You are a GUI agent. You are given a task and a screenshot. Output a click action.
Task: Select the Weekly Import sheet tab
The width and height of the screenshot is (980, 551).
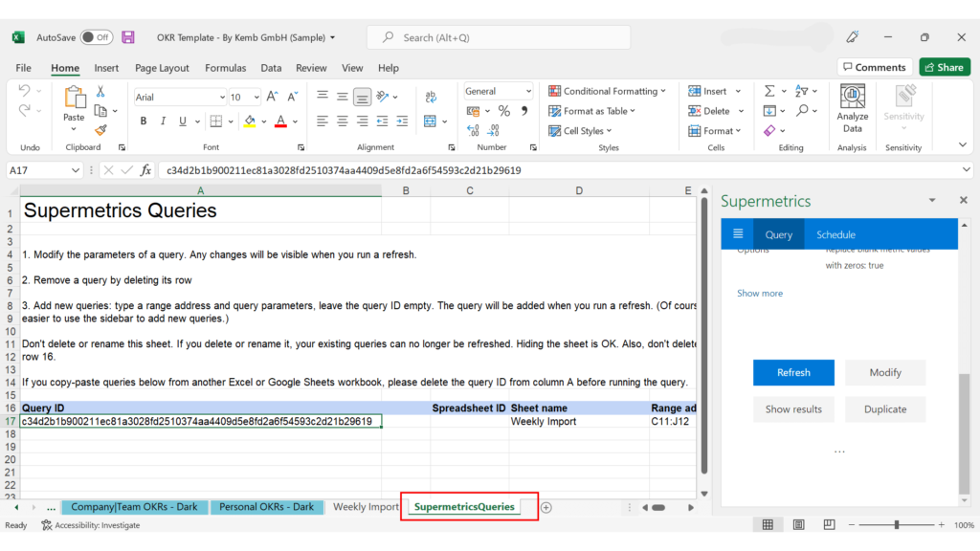point(366,507)
